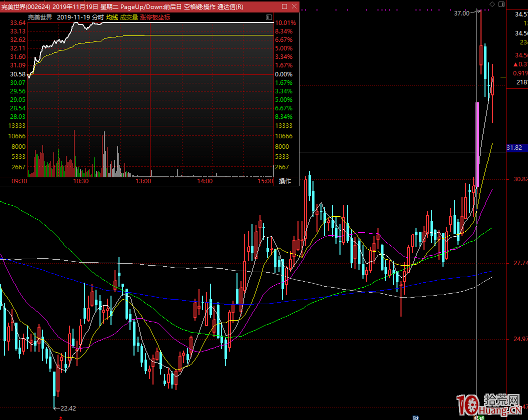This screenshot has height=420, width=528.
Task: Maximize the intraday popup window
Action: point(284,6)
